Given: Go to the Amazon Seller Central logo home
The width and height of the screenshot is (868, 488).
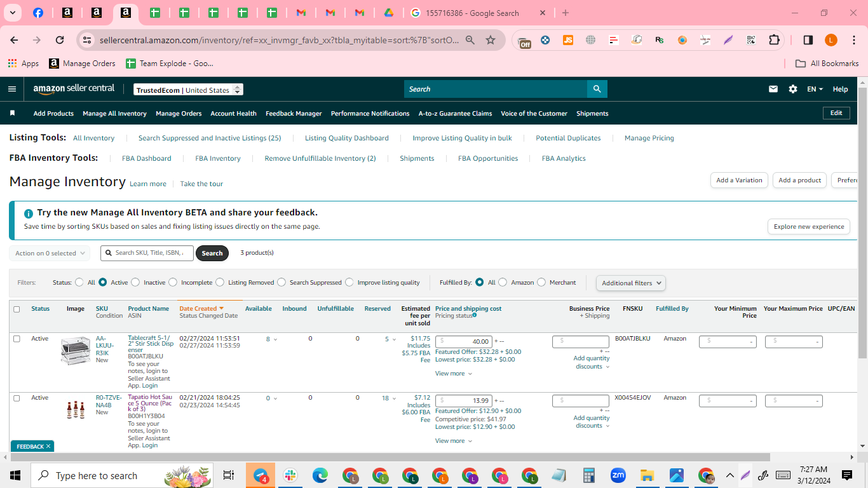Looking at the screenshot, I should pos(74,89).
